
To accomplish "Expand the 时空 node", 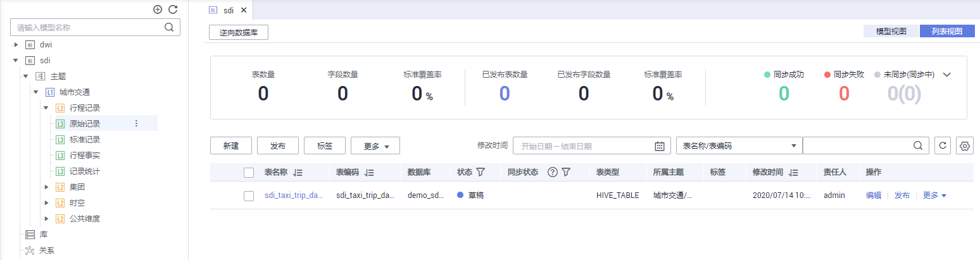I will (x=46, y=203).
